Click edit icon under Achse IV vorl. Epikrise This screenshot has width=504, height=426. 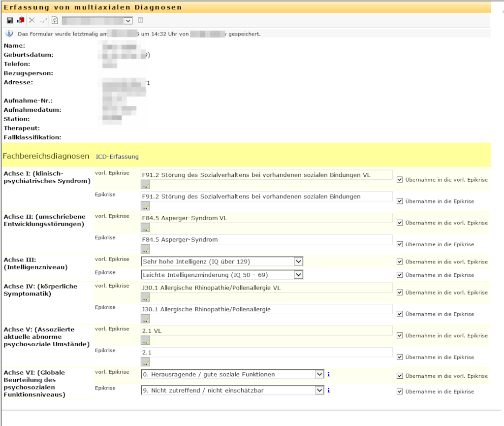tap(145, 297)
